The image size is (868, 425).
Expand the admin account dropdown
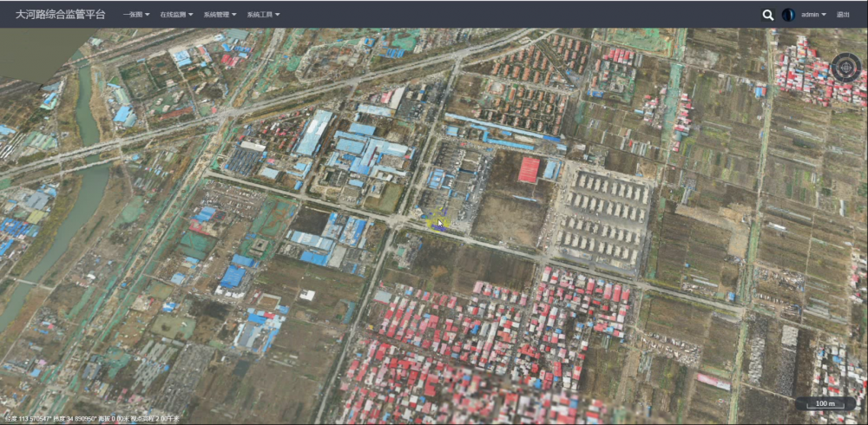(x=813, y=15)
